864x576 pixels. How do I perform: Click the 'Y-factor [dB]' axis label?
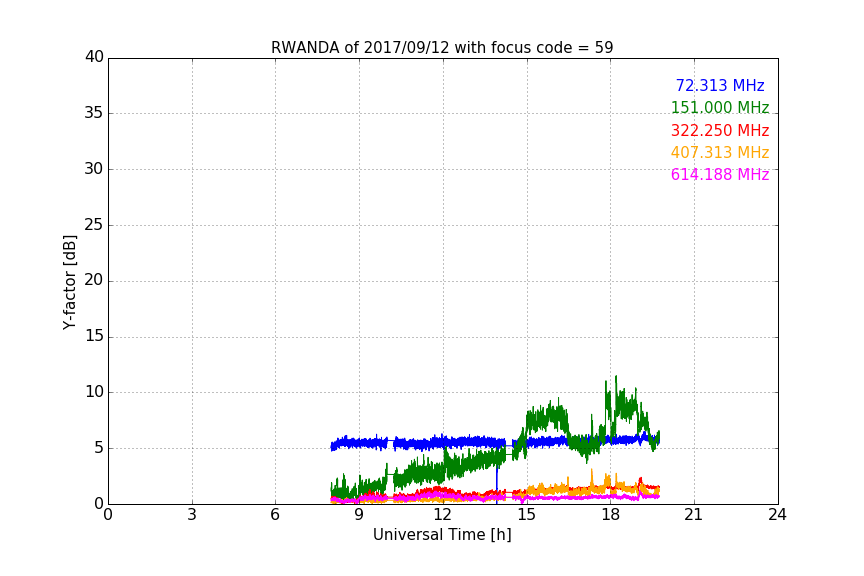[x=69, y=282]
